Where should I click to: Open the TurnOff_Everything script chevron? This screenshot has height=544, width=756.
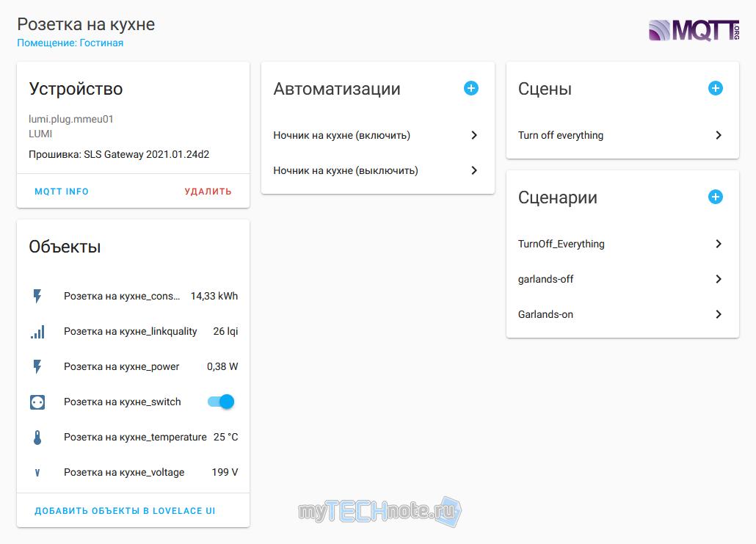click(719, 244)
